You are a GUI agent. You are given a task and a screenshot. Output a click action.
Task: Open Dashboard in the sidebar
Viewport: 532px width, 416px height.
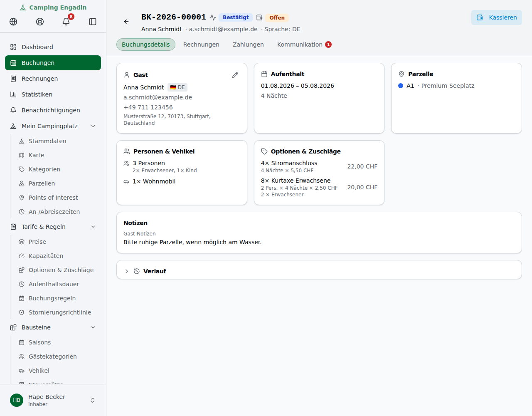[x=53, y=47]
